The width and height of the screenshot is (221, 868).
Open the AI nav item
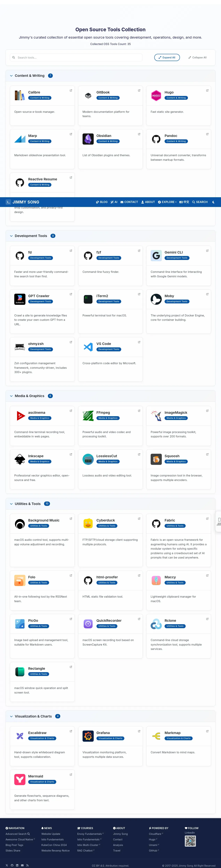click(114, 202)
